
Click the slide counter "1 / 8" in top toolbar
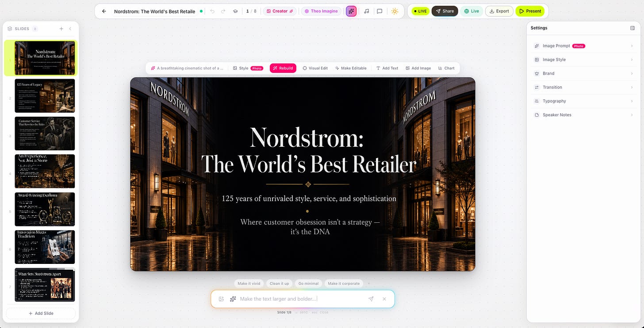tap(250, 11)
